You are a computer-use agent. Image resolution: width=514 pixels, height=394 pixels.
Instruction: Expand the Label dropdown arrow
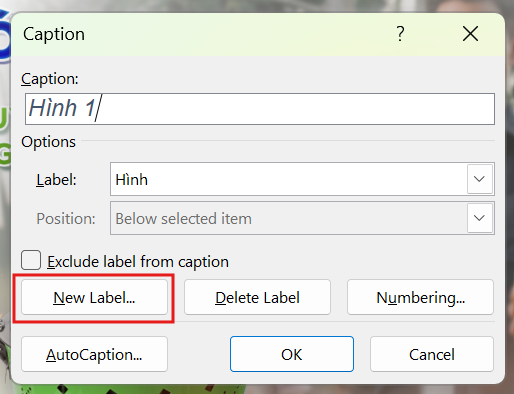click(x=480, y=179)
